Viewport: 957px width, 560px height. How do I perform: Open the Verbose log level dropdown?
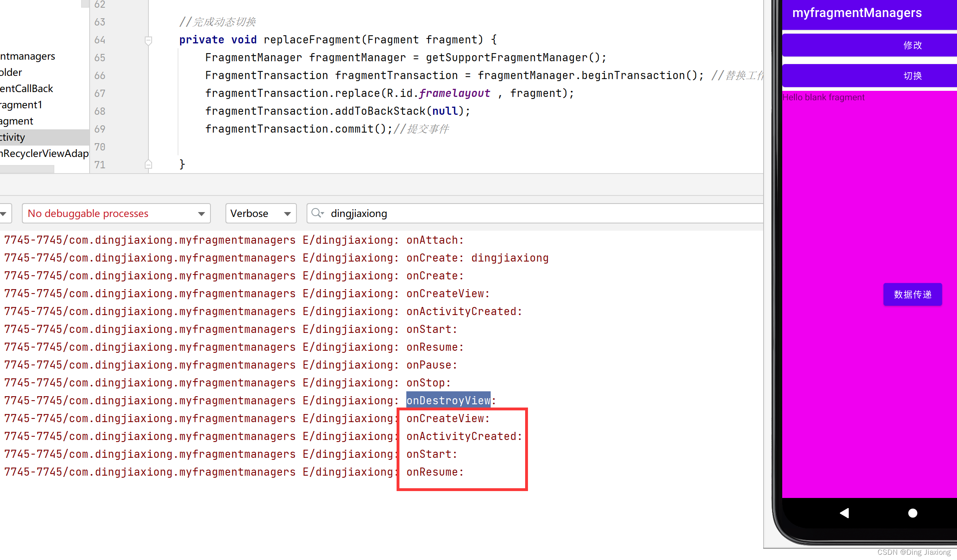[261, 213]
